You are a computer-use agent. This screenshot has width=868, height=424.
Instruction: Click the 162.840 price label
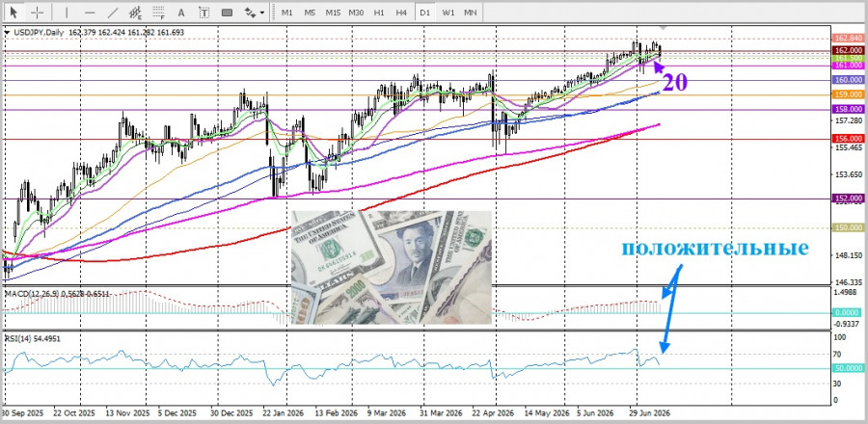tap(848, 39)
